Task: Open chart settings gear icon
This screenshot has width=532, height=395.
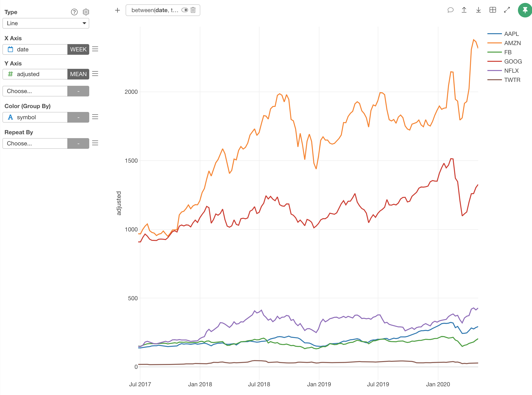Action: point(86,12)
